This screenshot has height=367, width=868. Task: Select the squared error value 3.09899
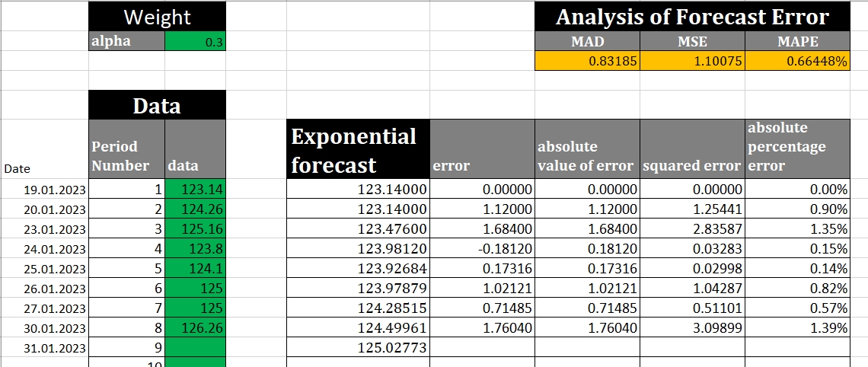tap(692, 328)
